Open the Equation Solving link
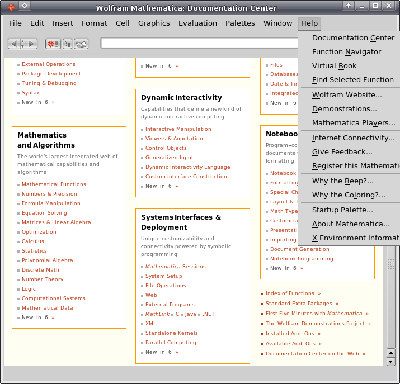 click(44, 213)
